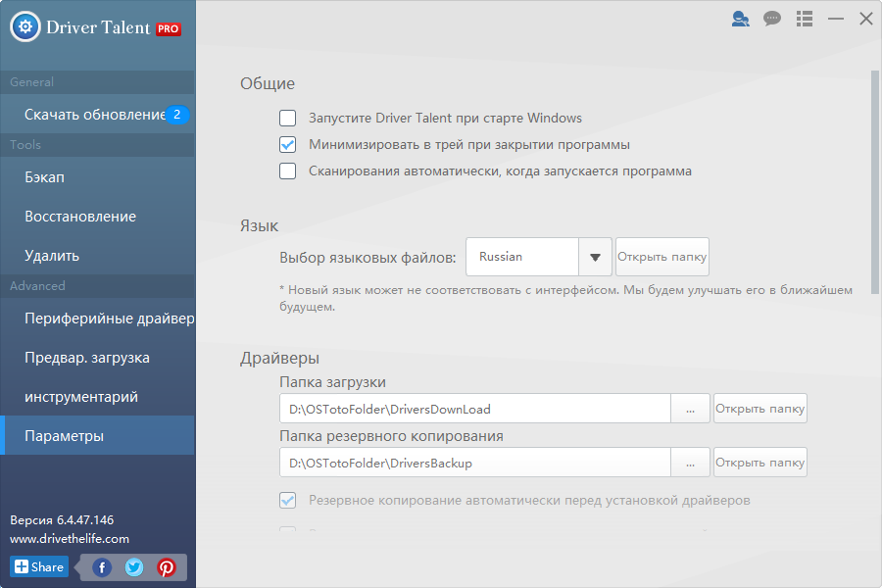
Task: Open Предвар. загрузка section
Action: click(x=97, y=358)
